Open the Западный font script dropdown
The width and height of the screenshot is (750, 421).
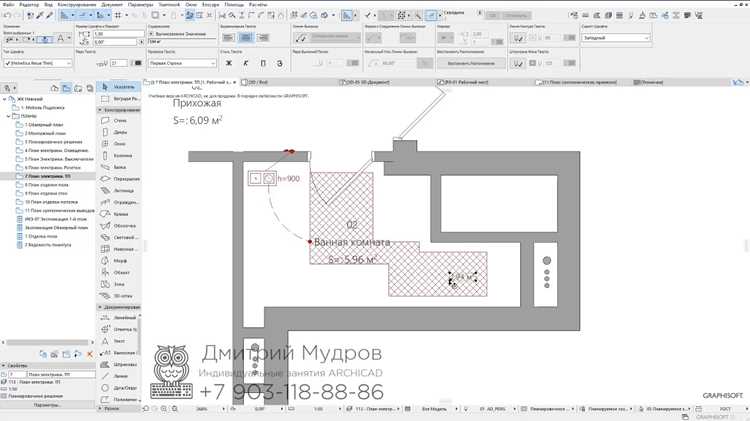pyautogui.click(x=616, y=37)
